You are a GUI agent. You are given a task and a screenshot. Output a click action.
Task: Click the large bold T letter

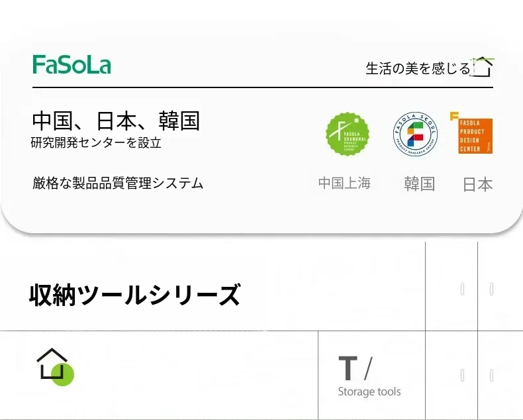(348, 368)
